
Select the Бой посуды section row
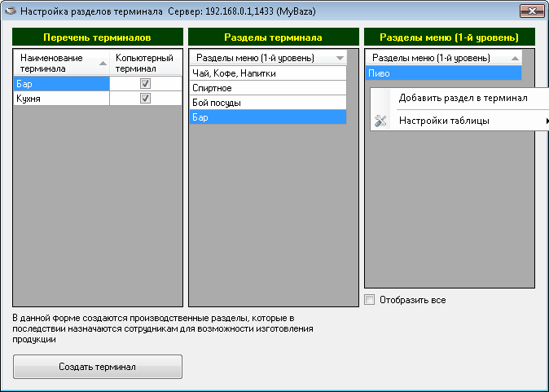267,103
